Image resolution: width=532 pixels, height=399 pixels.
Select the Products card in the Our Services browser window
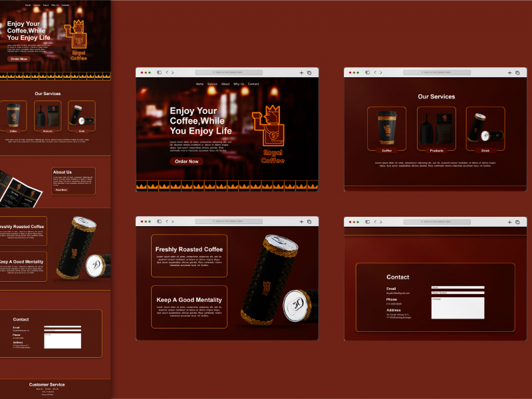tap(436, 130)
